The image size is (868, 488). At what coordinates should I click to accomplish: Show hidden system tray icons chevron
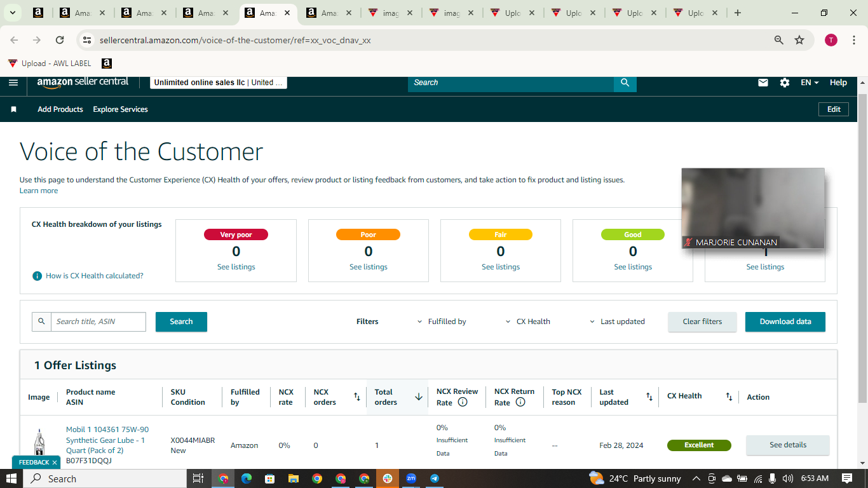tap(696, 478)
